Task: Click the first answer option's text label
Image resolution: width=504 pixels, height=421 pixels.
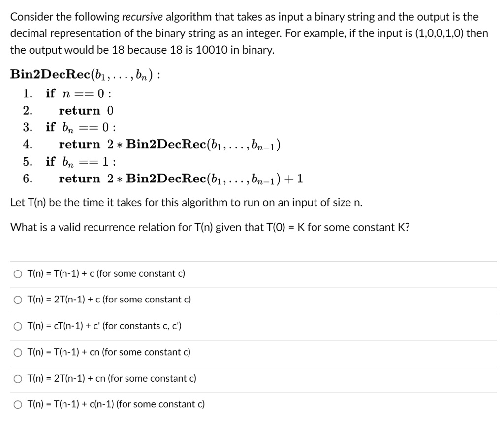Action: click(106, 273)
